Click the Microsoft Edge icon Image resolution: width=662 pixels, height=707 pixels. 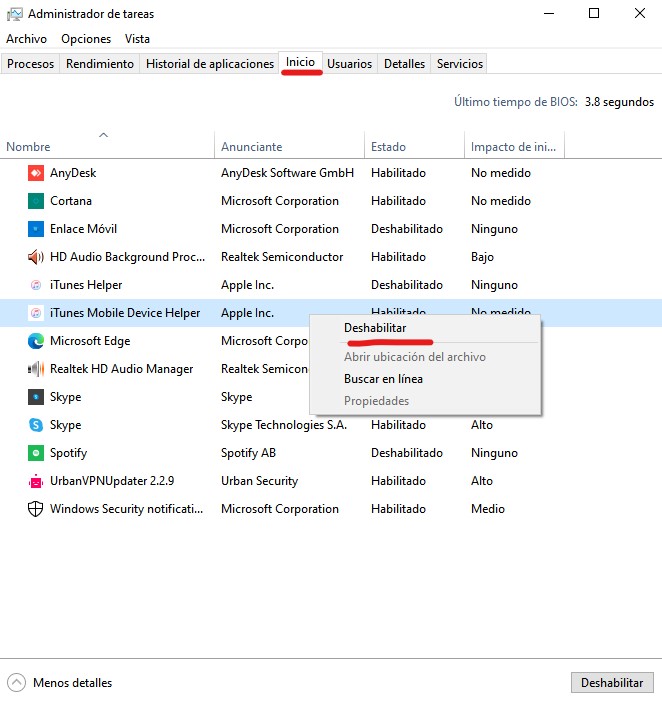(x=36, y=340)
